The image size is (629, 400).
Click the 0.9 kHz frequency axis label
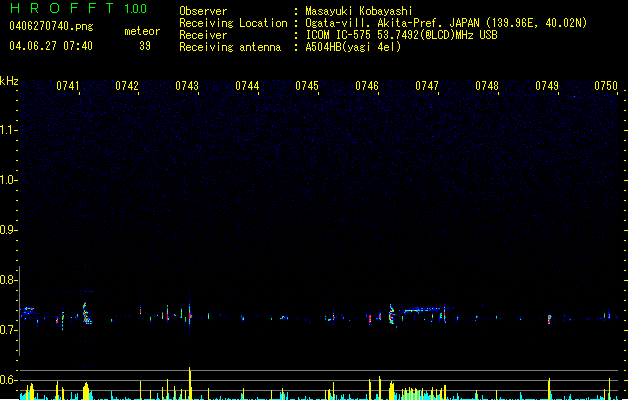8,230
